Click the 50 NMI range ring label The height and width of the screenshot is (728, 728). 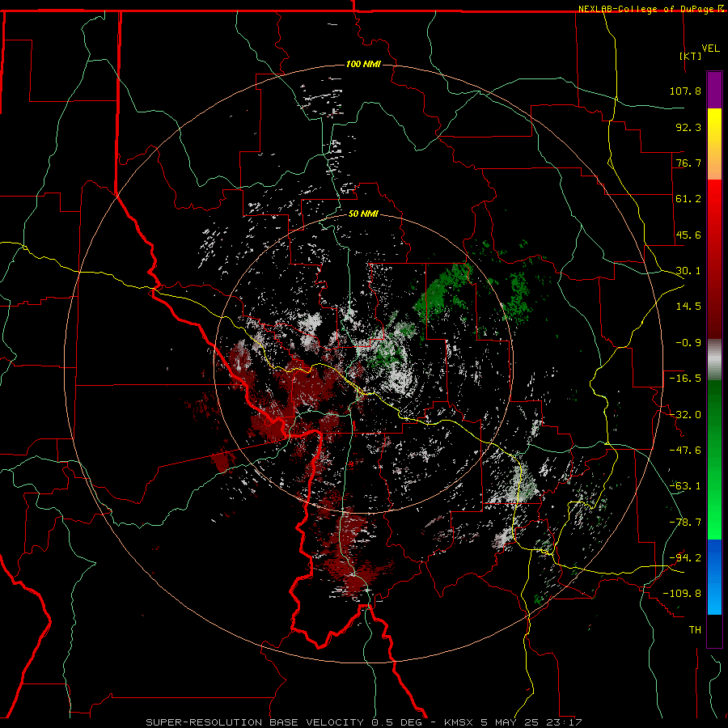[363, 214]
